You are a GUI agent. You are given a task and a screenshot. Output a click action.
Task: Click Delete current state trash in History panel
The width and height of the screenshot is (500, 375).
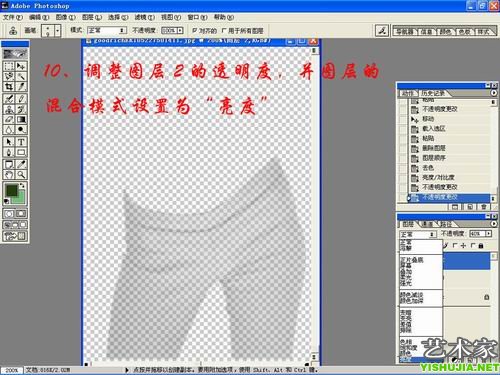483,207
